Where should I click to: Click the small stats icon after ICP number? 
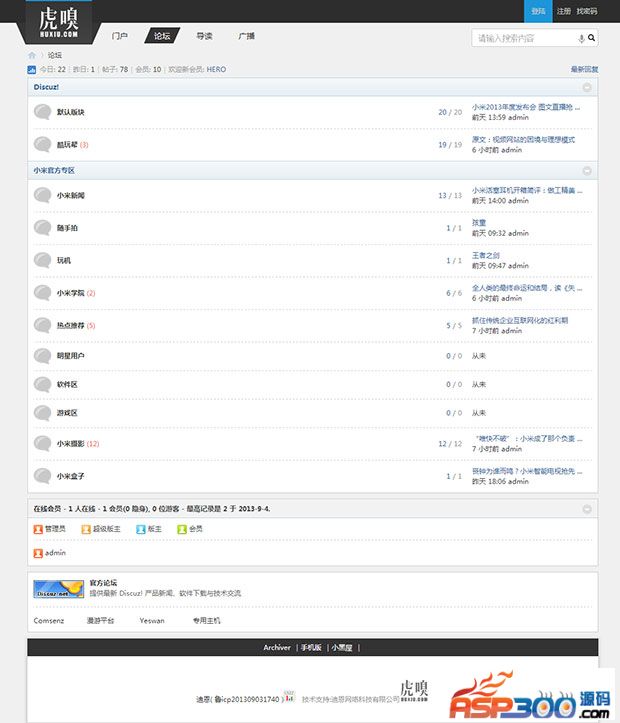pyautogui.click(x=289, y=696)
